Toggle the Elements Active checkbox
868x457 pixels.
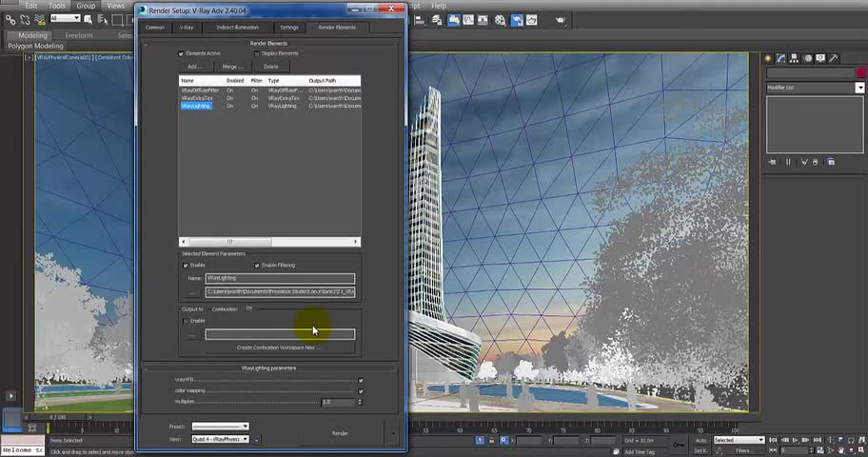point(181,53)
